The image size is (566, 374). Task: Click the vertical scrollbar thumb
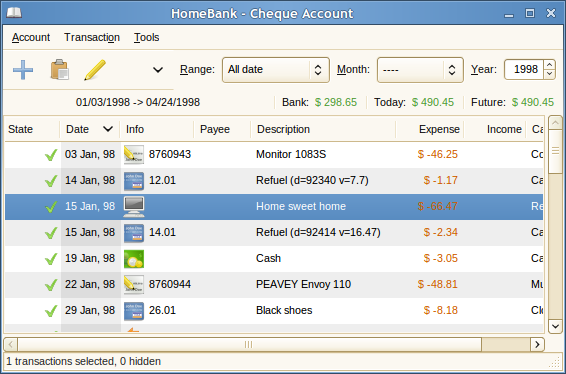pos(555,151)
